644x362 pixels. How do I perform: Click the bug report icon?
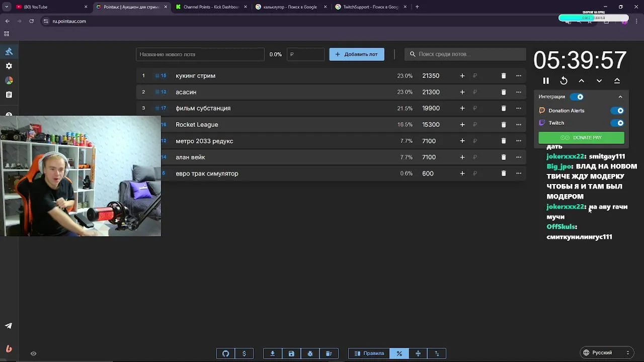pos(310,353)
